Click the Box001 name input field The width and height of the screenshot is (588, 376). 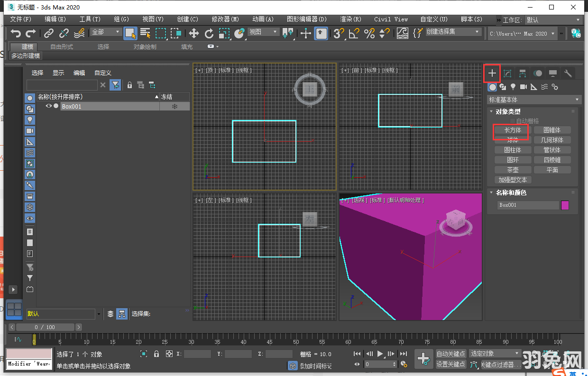[x=528, y=205]
